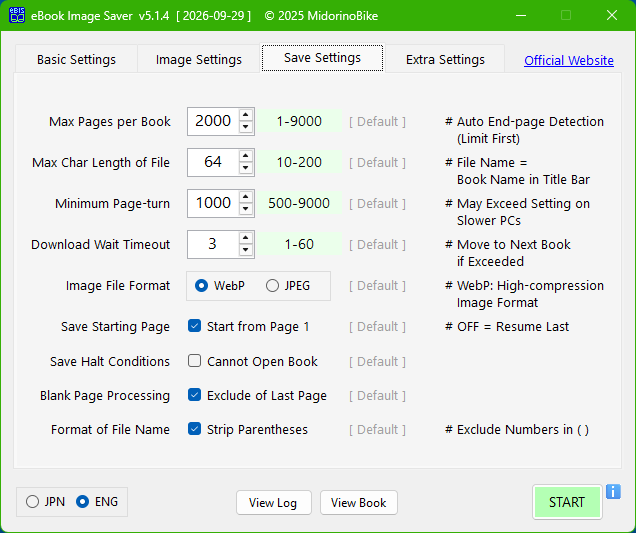Reset Max Char Length to Default
The image size is (636, 533).
[x=377, y=162]
